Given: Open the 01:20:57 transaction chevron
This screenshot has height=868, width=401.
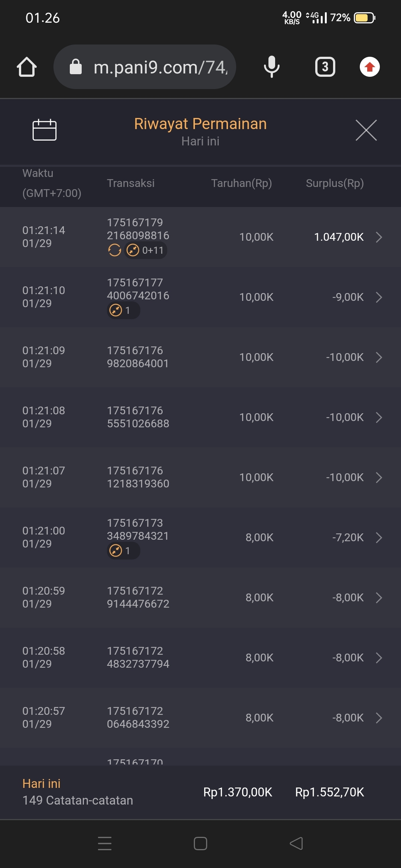Looking at the screenshot, I should coord(379,718).
